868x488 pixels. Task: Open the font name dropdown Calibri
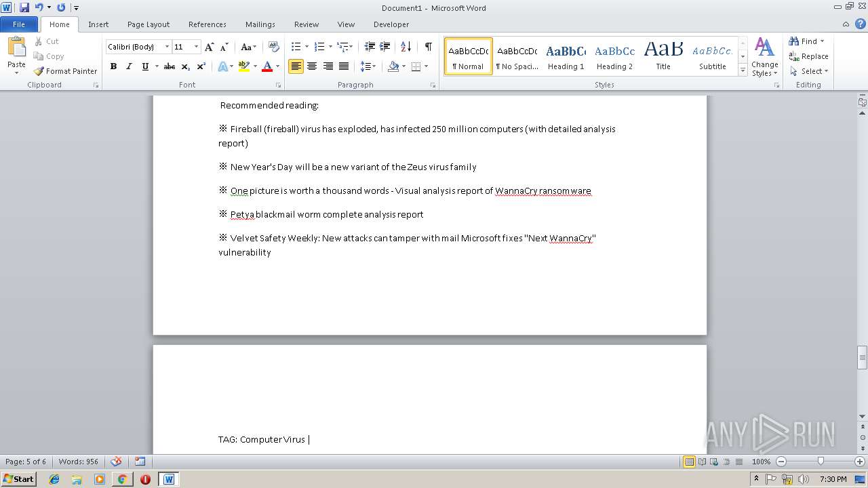(167, 47)
